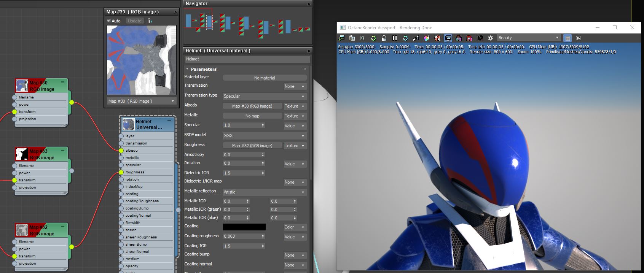644x273 pixels.
Task: Click the red film region icon
Action: (469, 38)
